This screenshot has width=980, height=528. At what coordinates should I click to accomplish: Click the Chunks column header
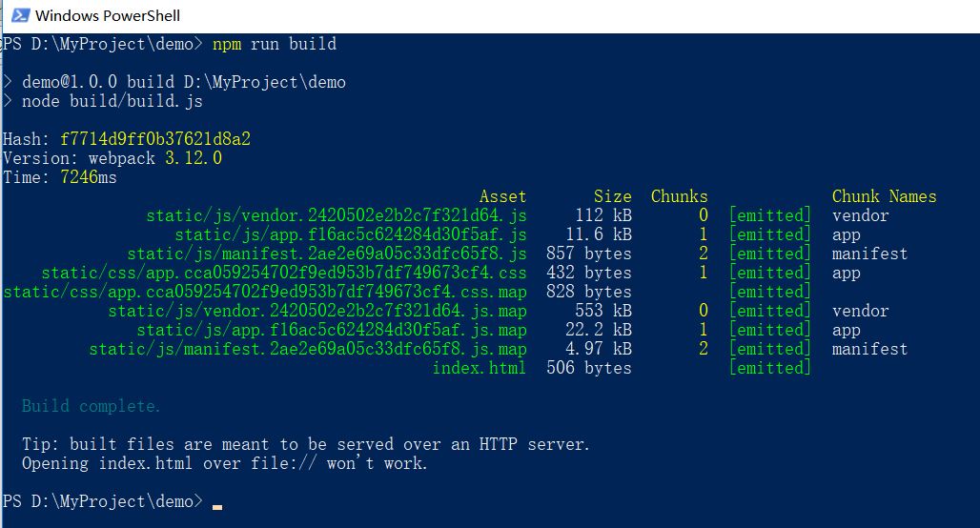tap(679, 196)
